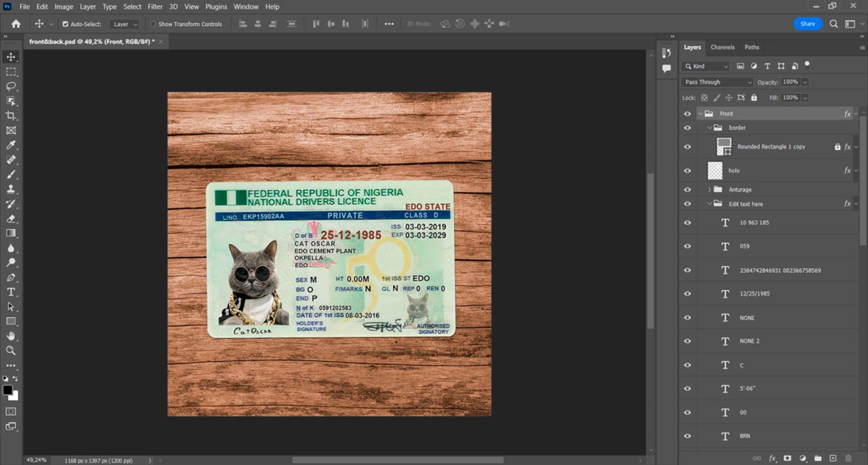This screenshot has height=465, width=868.
Task: Click the layer Opacity value field
Action: [790, 82]
